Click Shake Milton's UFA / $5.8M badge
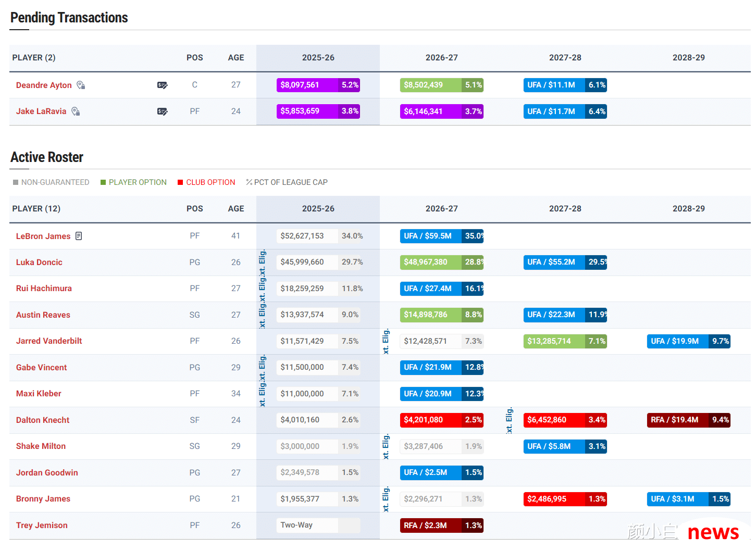The height and width of the screenshot is (551, 756). (x=565, y=446)
